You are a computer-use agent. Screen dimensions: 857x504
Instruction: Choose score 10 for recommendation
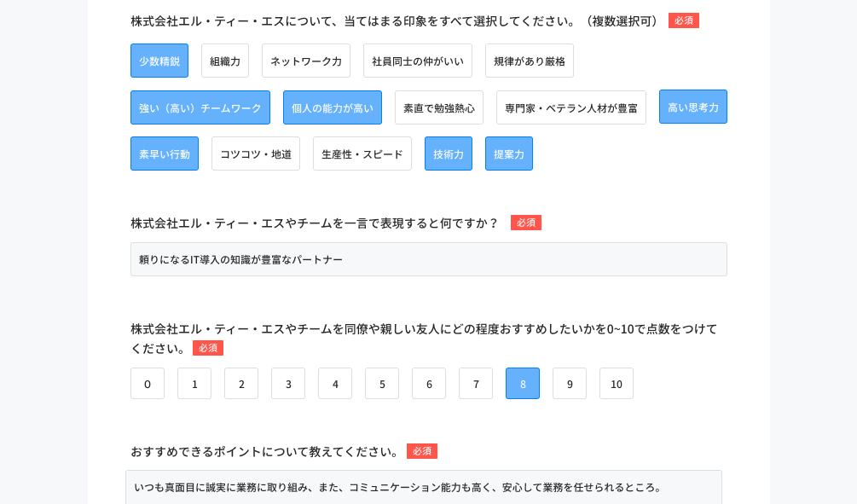point(617,383)
